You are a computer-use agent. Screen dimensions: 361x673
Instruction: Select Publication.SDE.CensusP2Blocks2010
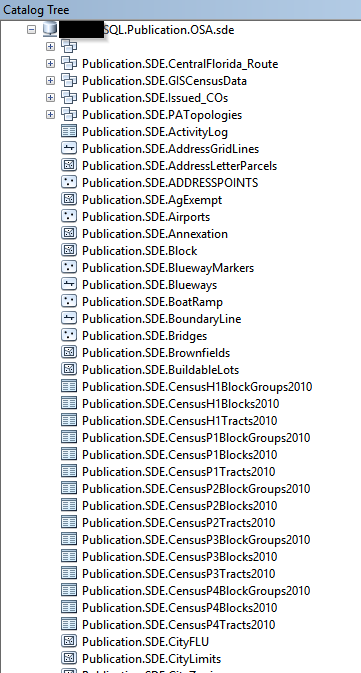179,506
